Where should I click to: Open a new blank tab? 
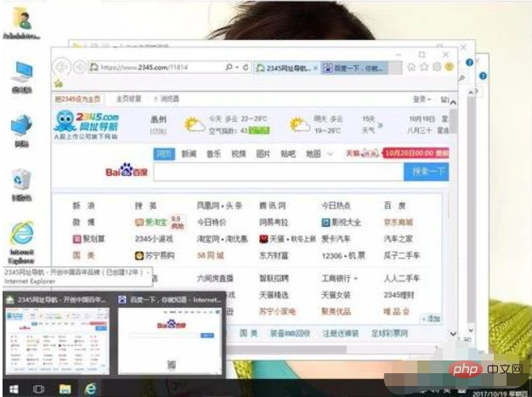click(394, 68)
